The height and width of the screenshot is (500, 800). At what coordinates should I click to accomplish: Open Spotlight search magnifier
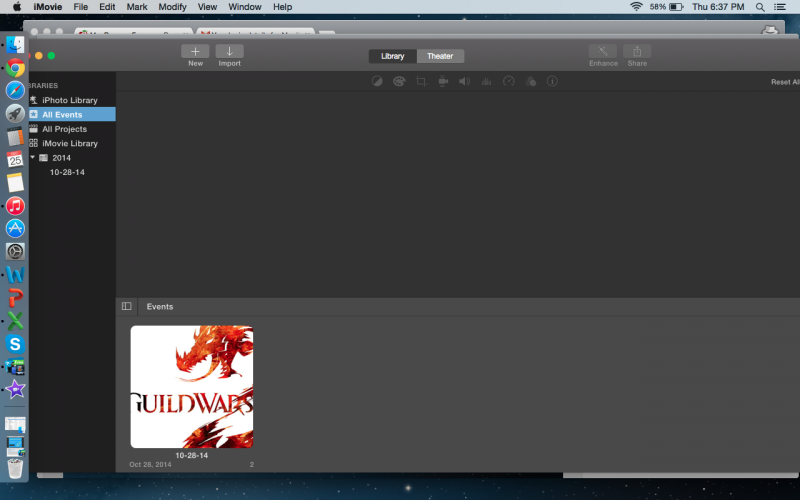[760, 7]
